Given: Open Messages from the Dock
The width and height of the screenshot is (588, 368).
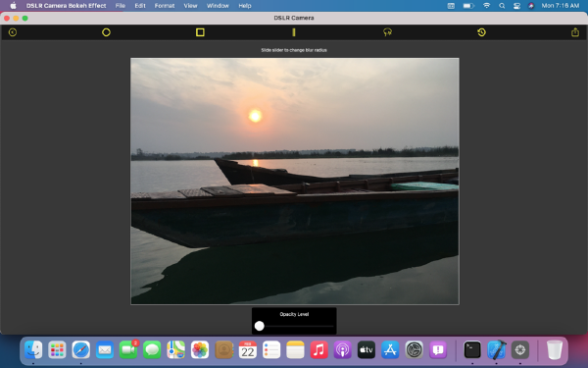Looking at the screenshot, I should coord(152,350).
